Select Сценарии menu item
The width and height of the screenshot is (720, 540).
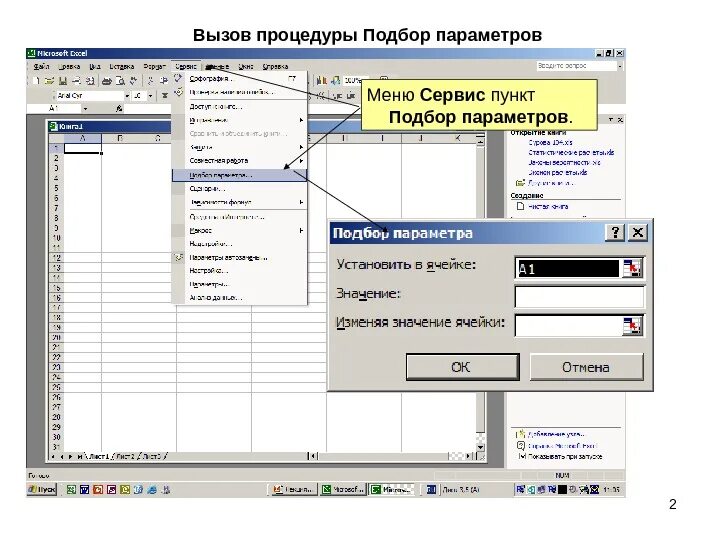tap(239, 189)
